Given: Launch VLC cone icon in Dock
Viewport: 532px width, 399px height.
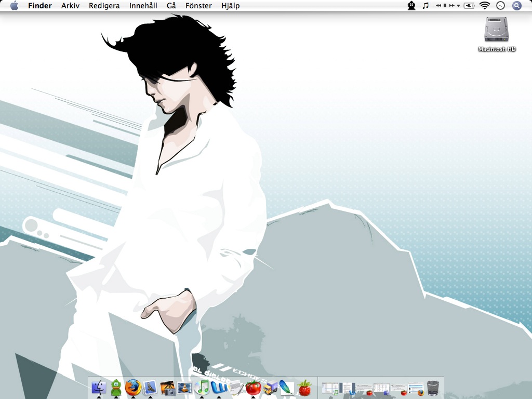Looking at the screenshot, I should (184, 388).
